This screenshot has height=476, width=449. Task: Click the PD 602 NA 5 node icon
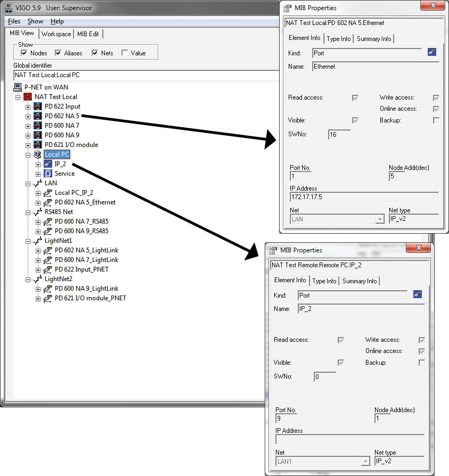[x=38, y=116]
